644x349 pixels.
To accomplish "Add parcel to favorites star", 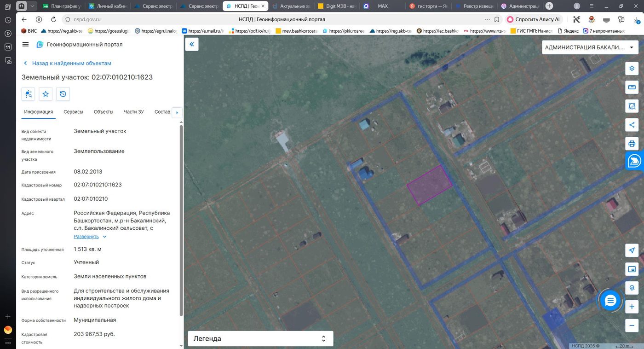I will click(46, 94).
